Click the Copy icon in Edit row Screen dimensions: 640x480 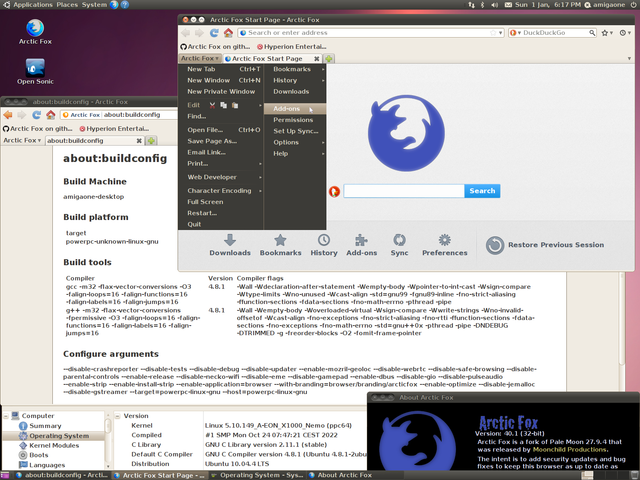(223, 105)
